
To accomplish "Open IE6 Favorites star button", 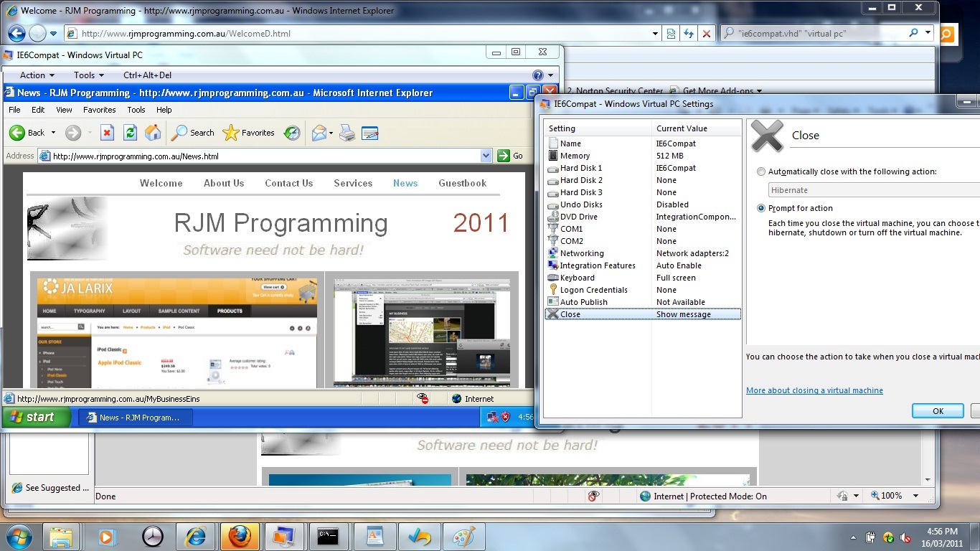I will click(248, 133).
